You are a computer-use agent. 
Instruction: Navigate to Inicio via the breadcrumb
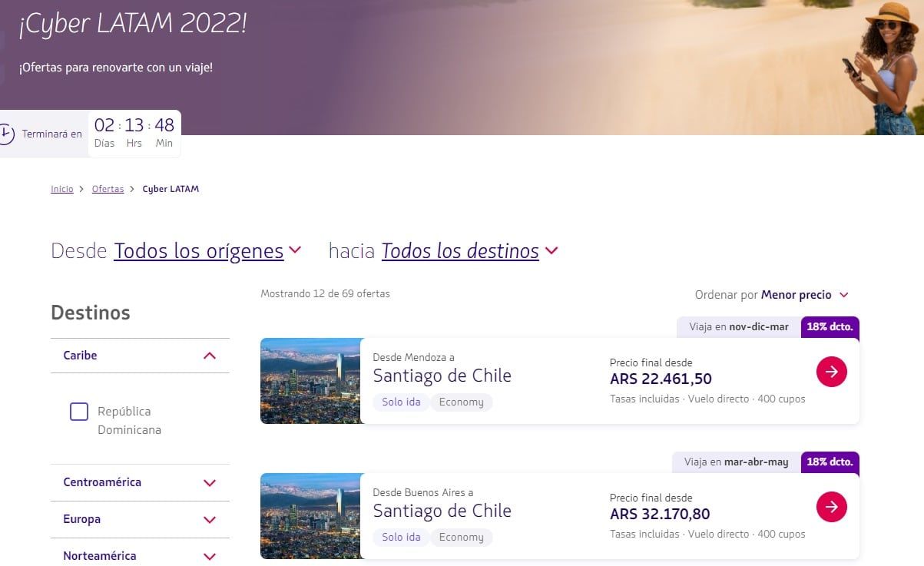[x=61, y=188]
